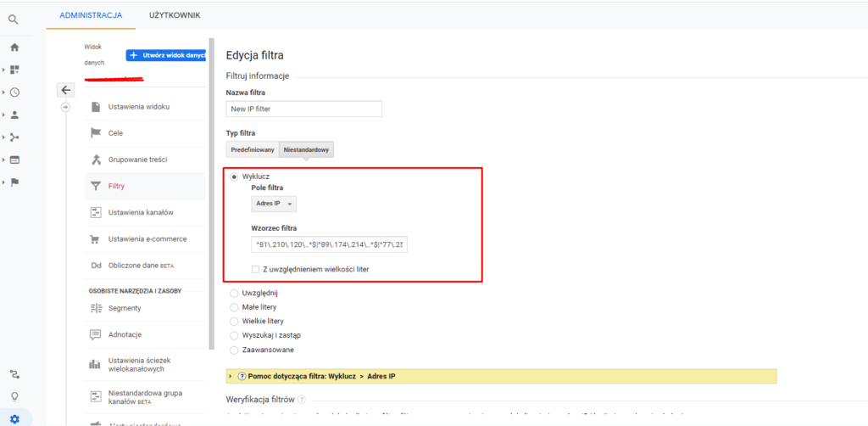Open Ustawienia e-commerce in view menu
The image size is (868, 426).
pos(147,238)
